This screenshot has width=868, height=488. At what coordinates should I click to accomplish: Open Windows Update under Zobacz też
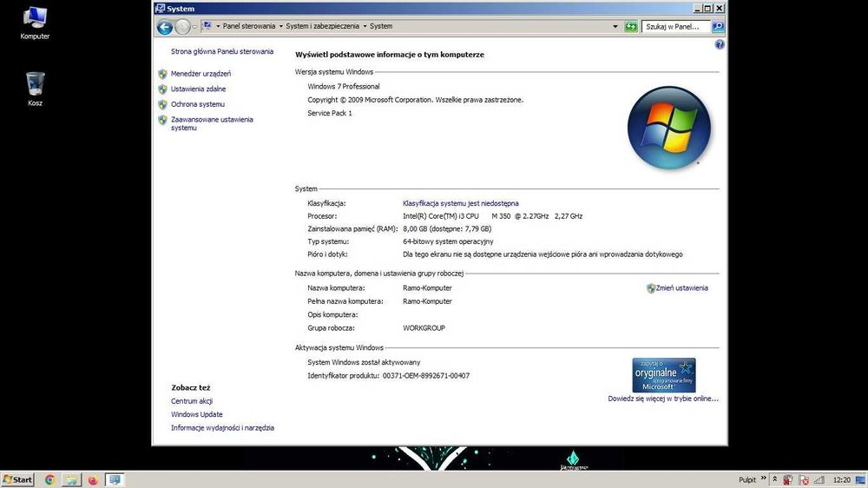click(196, 414)
